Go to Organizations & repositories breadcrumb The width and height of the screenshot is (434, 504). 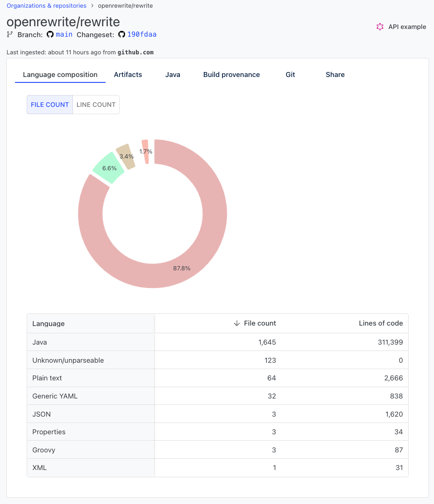[46, 5]
